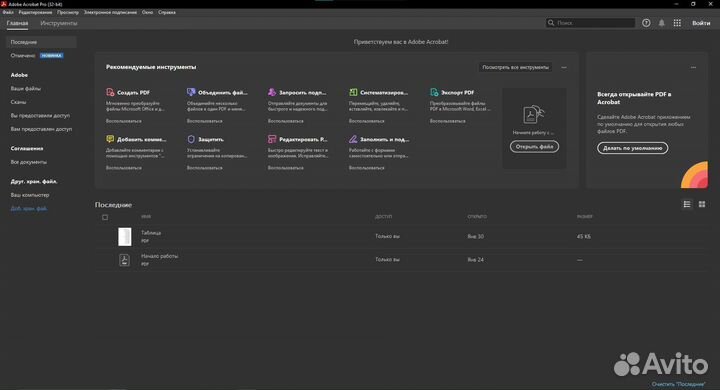Image resolution: width=720 pixels, height=390 pixels.
Task: Open the apps grid icon
Action: tap(677, 23)
